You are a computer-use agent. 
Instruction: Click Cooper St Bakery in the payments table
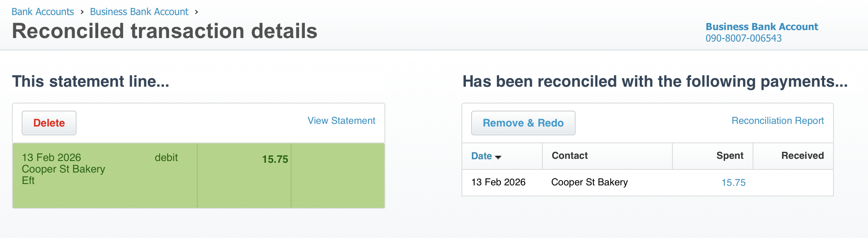(x=589, y=182)
